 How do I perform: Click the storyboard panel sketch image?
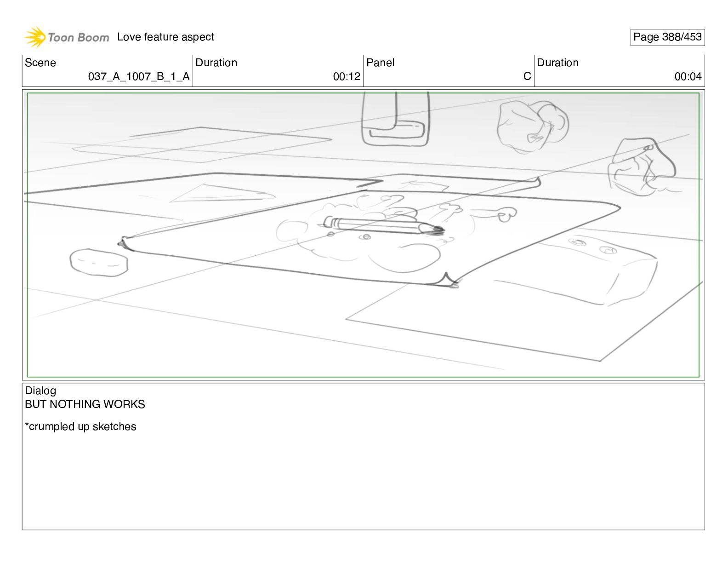[363, 235]
